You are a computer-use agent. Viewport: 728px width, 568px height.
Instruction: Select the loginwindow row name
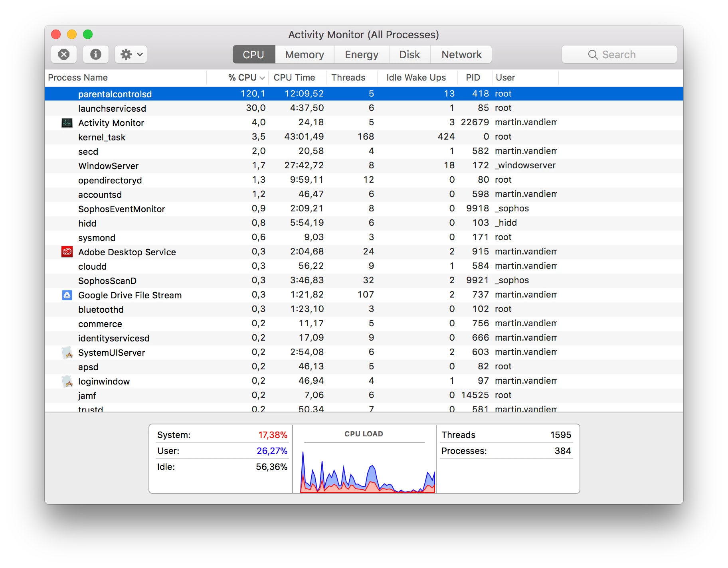pos(104,381)
